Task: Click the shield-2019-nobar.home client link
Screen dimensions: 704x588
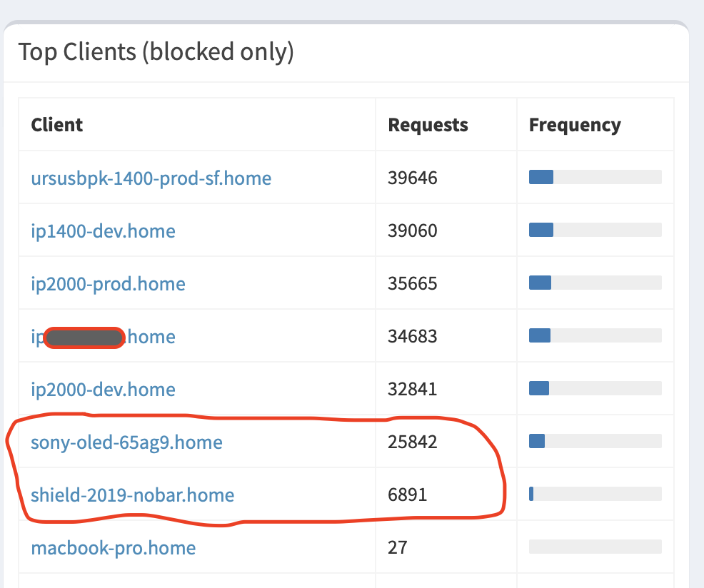Action: [x=132, y=495]
